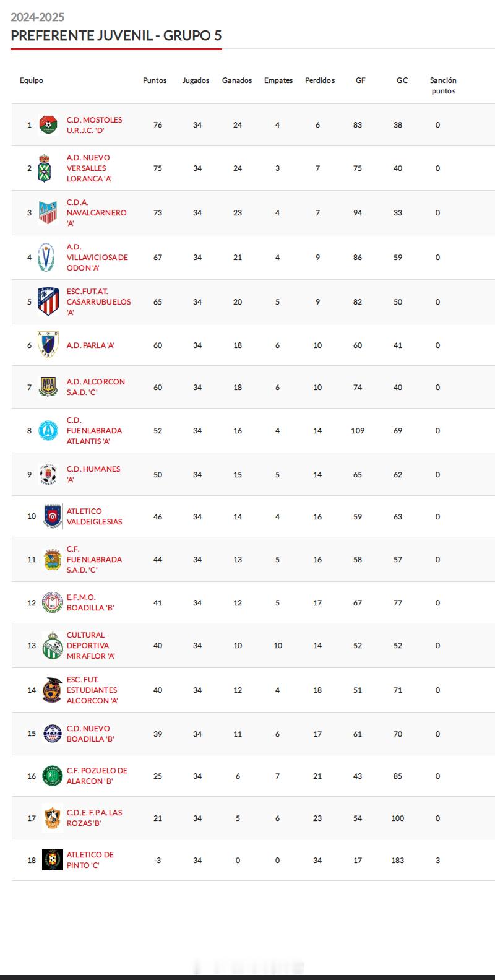Screen dimensions: 495x980
Task: Click the A.D. Nuevo Versalles Loranca crest
Action: (x=44, y=168)
